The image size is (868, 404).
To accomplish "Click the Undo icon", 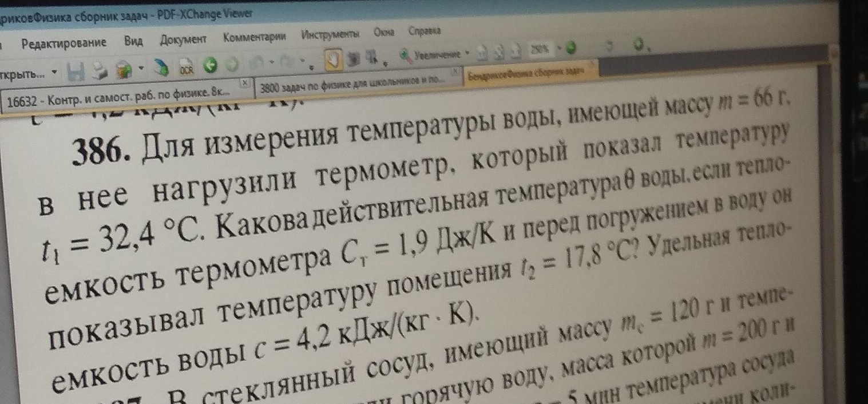I will (256, 62).
